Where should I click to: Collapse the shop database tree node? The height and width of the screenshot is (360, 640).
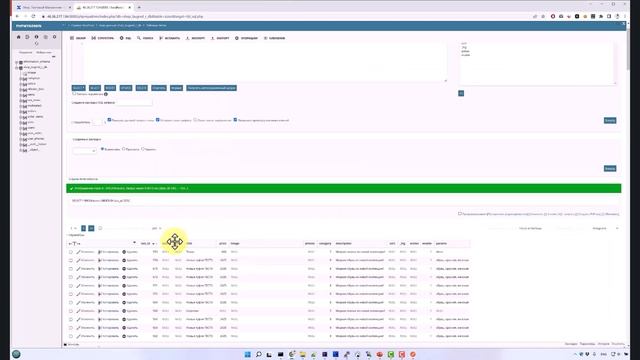click(x=17, y=67)
